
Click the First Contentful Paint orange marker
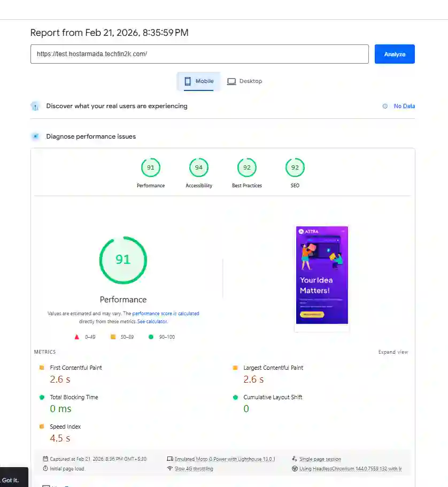click(42, 368)
